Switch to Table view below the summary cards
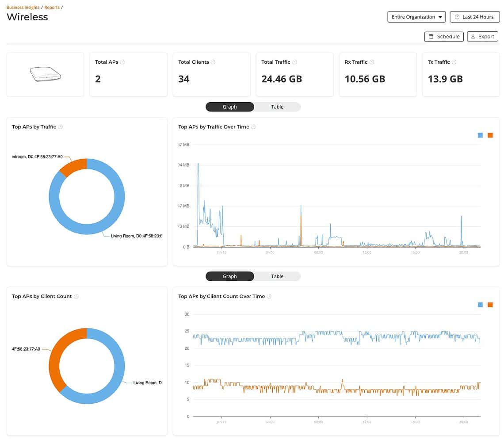This screenshot has width=504, height=439. [x=277, y=107]
